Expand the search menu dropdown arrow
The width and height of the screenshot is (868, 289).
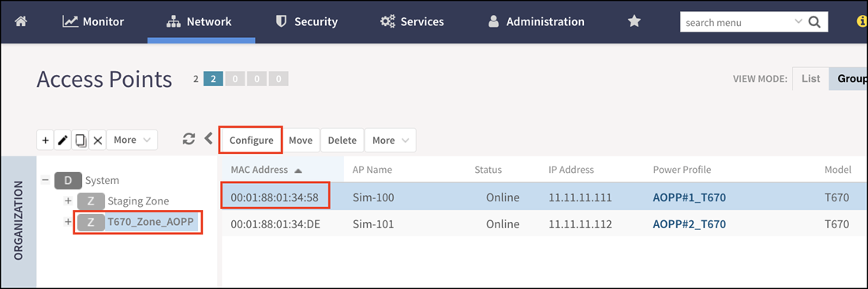(x=799, y=21)
